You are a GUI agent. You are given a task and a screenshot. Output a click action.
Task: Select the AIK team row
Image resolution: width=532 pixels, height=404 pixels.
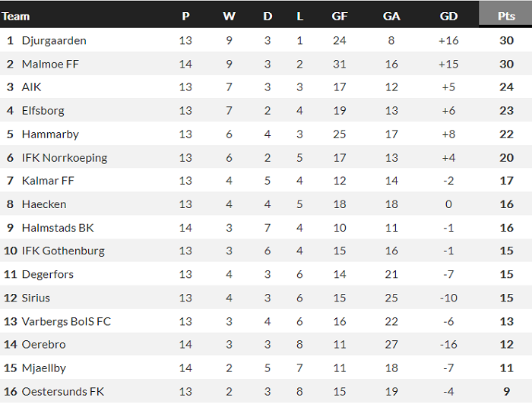pos(31,87)
